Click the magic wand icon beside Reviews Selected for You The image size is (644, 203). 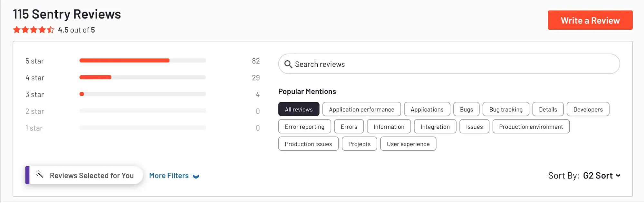[x=40, y=175]
